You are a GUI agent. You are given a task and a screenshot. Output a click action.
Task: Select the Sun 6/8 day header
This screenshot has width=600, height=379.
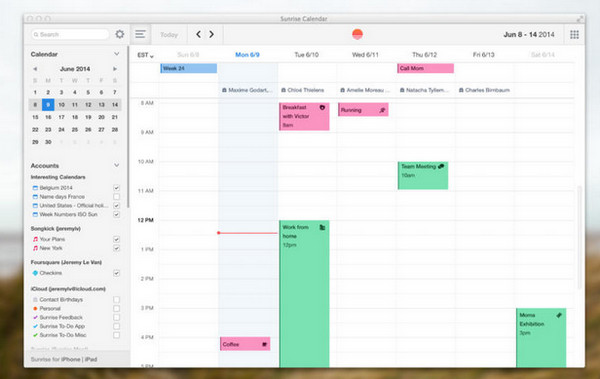(188, 55)
